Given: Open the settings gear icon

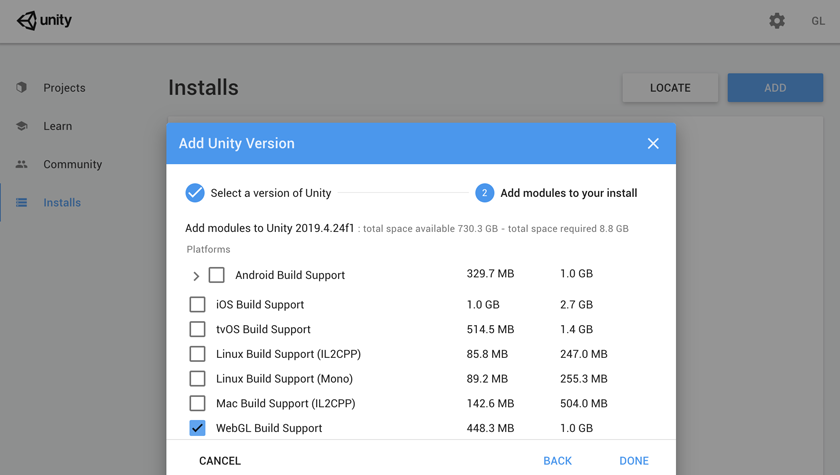Looking at the screenshot, I should (x=777, y=21).
